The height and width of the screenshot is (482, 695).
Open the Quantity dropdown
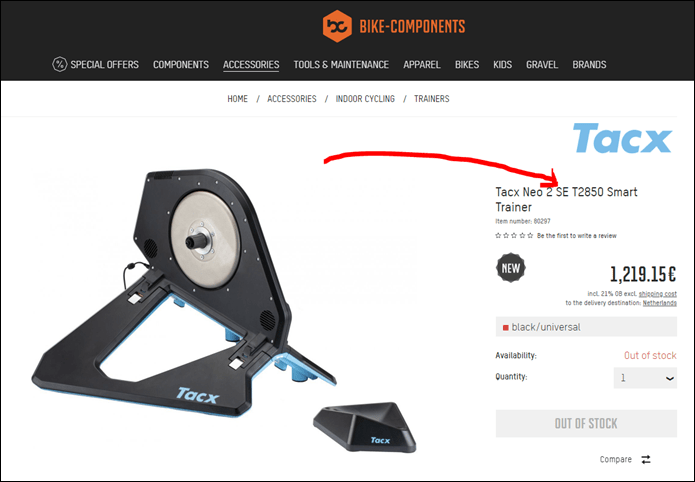tap(645, 378)
